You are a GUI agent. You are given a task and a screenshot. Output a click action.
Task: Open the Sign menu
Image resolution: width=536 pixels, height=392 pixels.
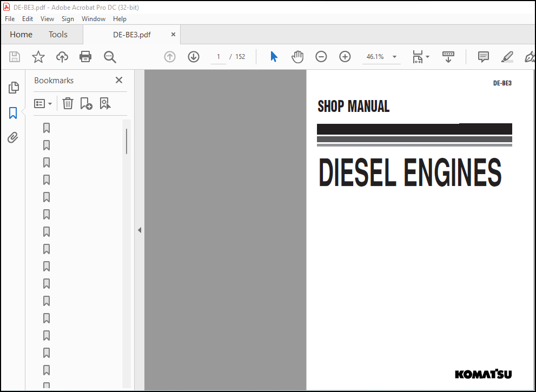pyautogui.click(x=68, y=19)
